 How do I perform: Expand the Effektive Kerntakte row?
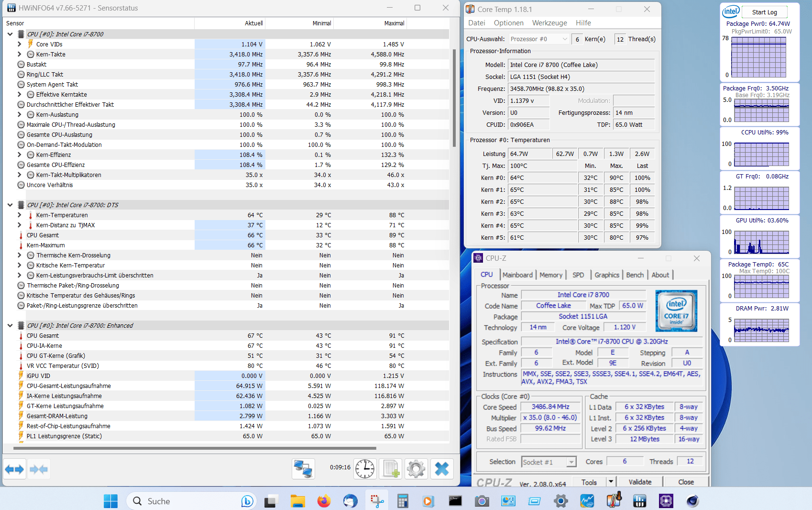tap(19, 94)
